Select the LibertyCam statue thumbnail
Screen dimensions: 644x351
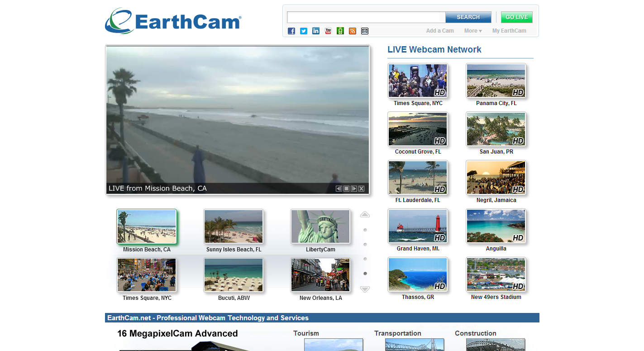click(x=320, y=226)
